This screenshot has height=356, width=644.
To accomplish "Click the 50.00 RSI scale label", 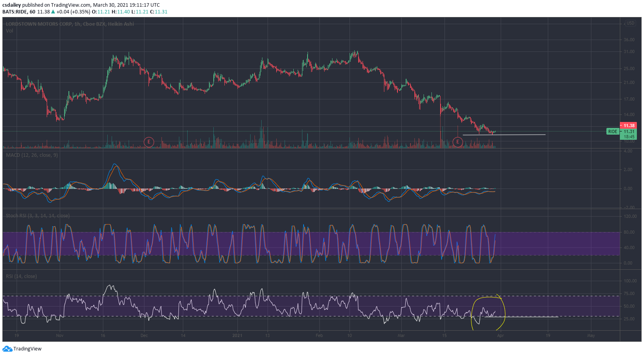I will coord(629,307).
